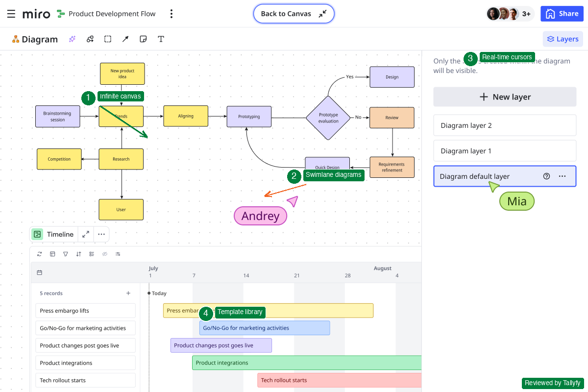
Task: Open the AI diagramming sparkle tool
Action: click(x=72, y=39)
